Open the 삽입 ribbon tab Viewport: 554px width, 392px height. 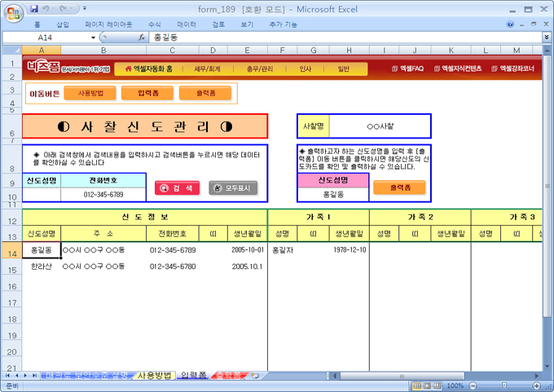coord(62,24)
